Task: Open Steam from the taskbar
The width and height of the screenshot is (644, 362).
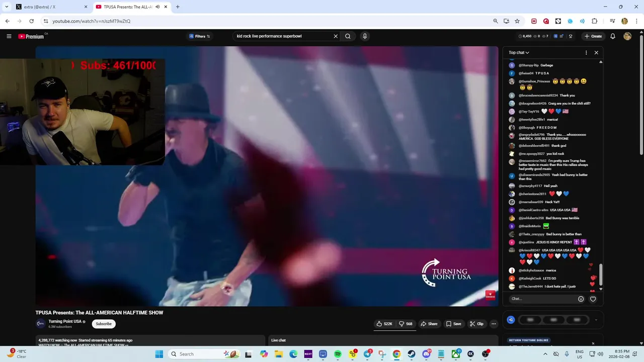Action: click(412, 354)
